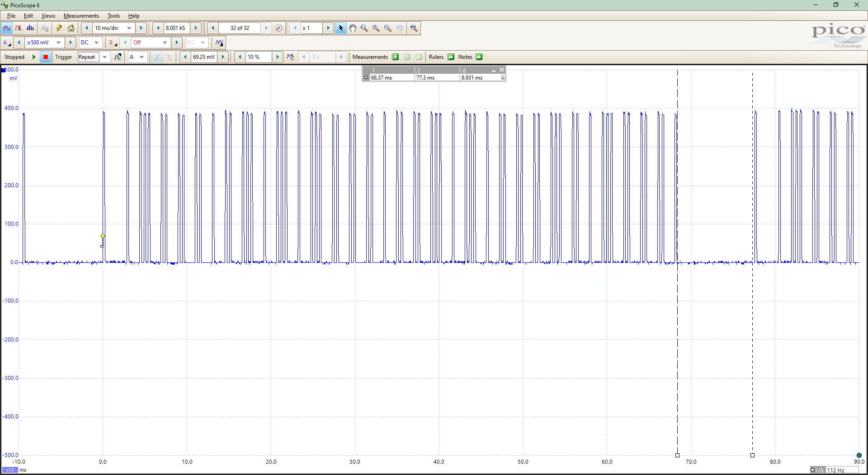Close the ruler legend box
This screenshot has height=475, width=868.
pyautogui.click(x=502, y=70)
